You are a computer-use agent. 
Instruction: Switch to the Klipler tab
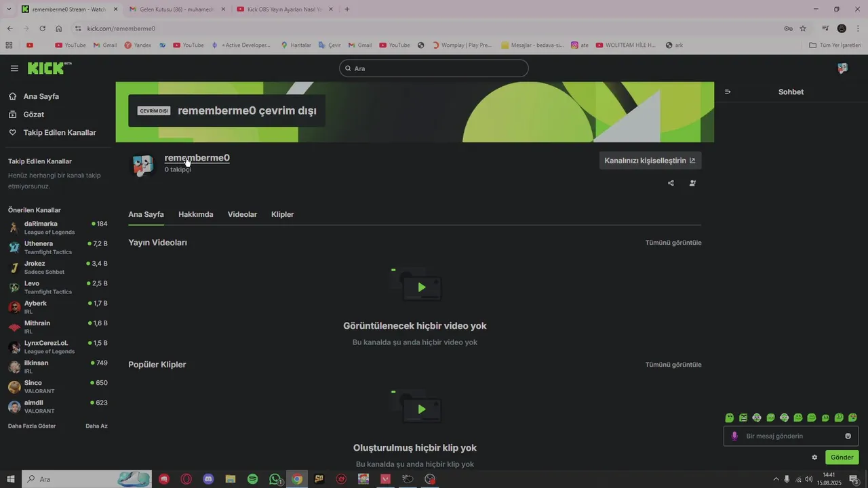pyautogui.click(x=283, y=214)
